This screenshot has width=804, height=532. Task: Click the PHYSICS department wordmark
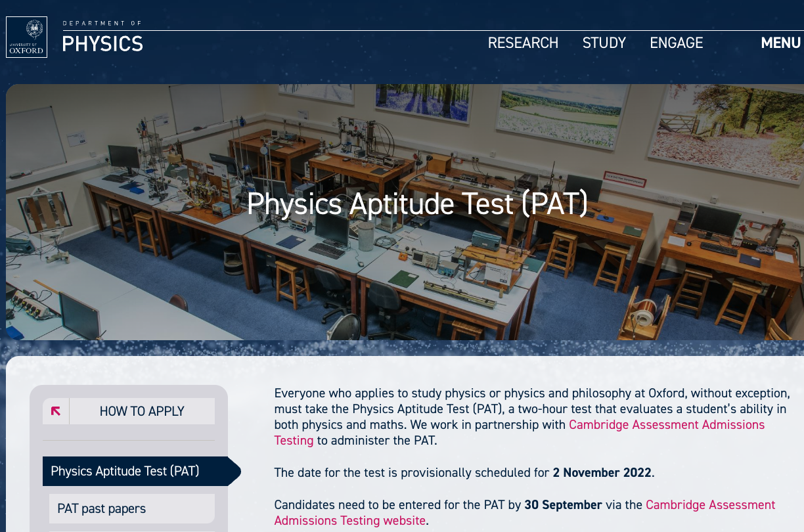tap(102, 44)
